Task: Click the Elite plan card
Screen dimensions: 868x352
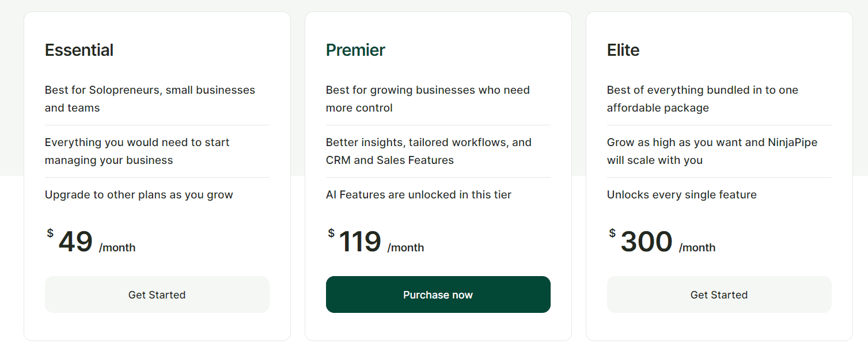Action: (718, 173)
